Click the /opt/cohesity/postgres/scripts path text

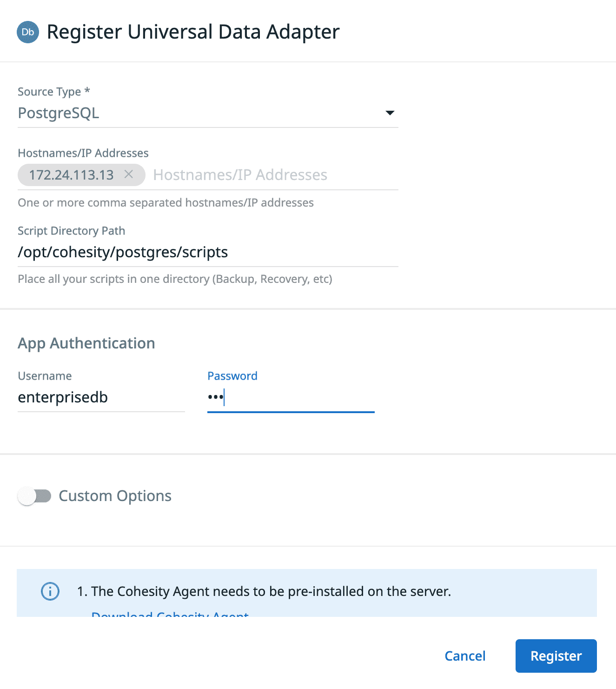tap(123, 252)
